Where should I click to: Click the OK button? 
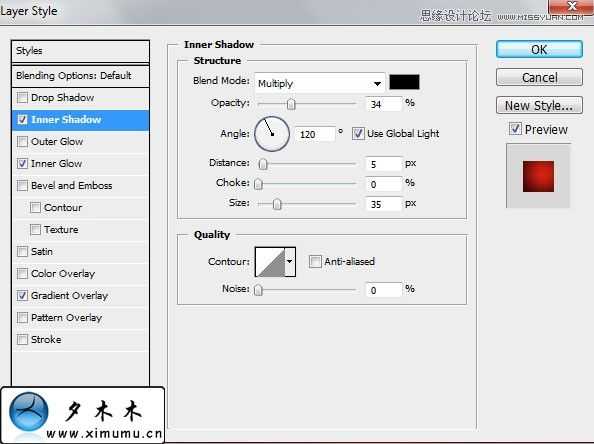pyautogui.click(x=539, y=49)
